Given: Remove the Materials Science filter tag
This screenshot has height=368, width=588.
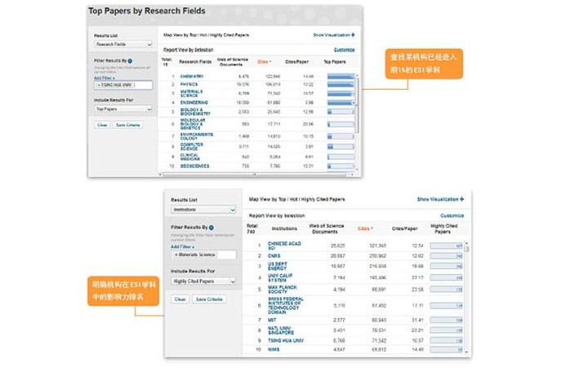Looking at the screenshot, I should coord(175,255).
